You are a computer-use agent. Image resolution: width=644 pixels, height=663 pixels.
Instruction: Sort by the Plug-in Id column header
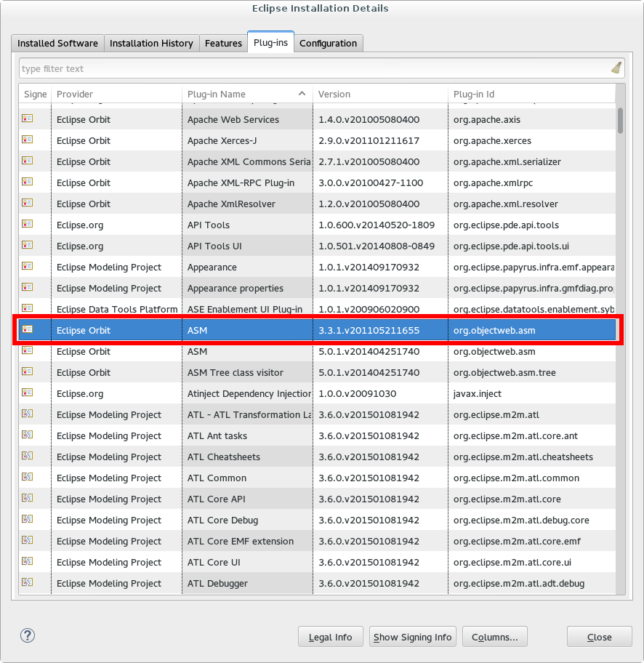531,94
